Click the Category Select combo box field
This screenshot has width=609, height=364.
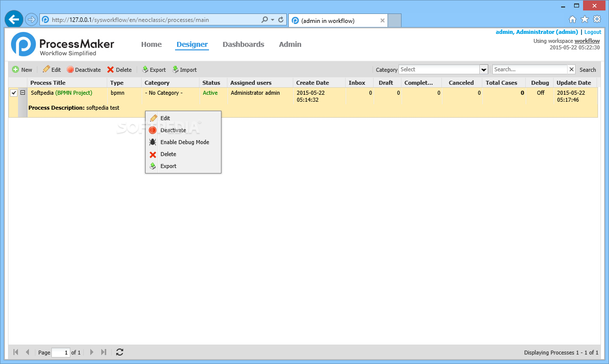[439, 70]
